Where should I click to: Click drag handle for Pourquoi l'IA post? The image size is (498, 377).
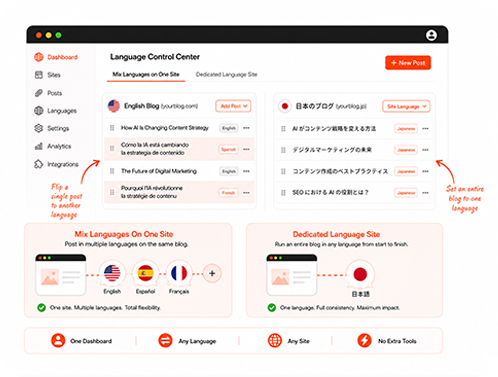point(112,192)
